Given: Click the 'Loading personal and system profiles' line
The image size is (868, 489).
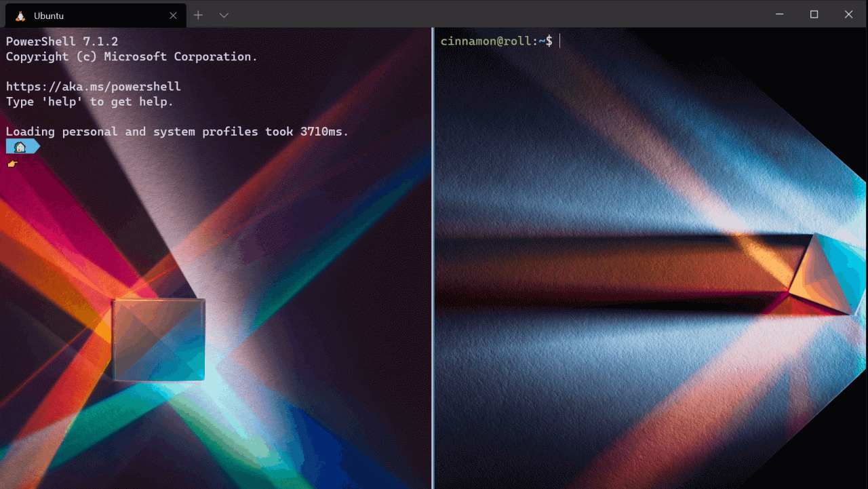Looking at the screenshot, I should click(176, 132).
